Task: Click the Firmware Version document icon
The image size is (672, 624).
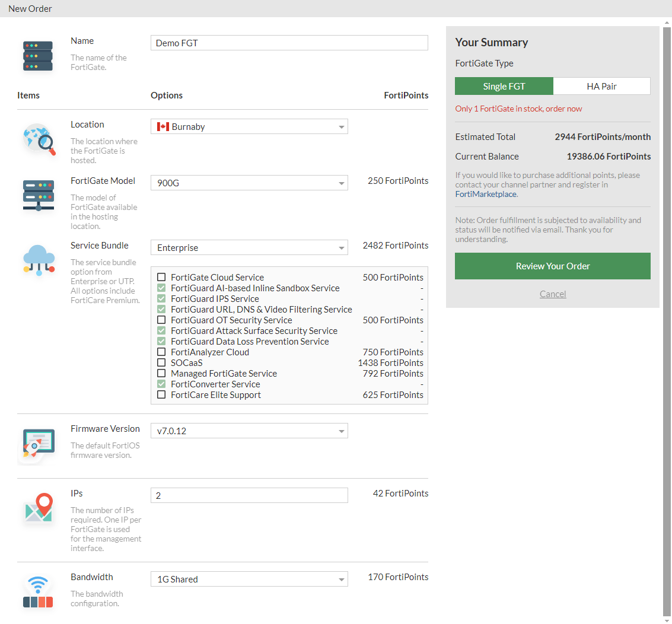Action: (37, 441)
